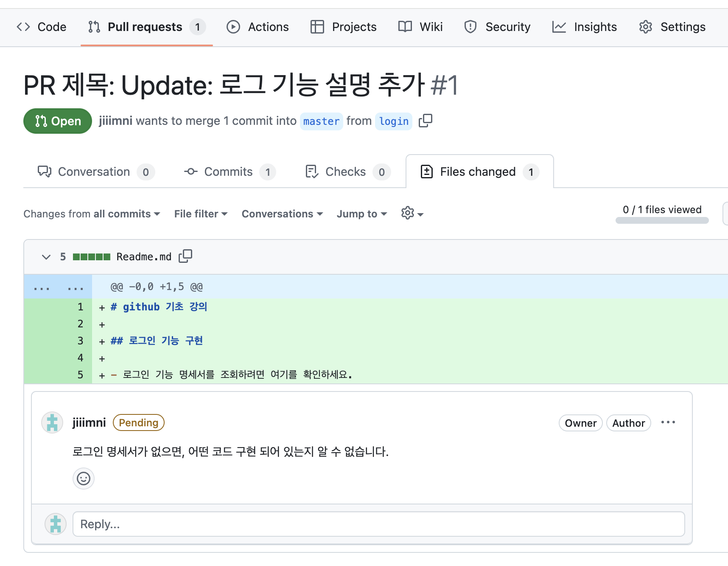This screenshot has width=728, height=566.
Task: Expand hidden lines above hunk header
Action: pos(58,287)
